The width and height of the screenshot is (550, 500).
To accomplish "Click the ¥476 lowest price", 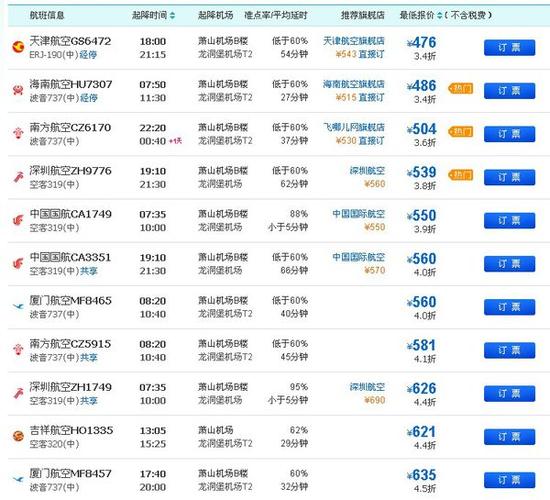I will (x=421, y=42).
